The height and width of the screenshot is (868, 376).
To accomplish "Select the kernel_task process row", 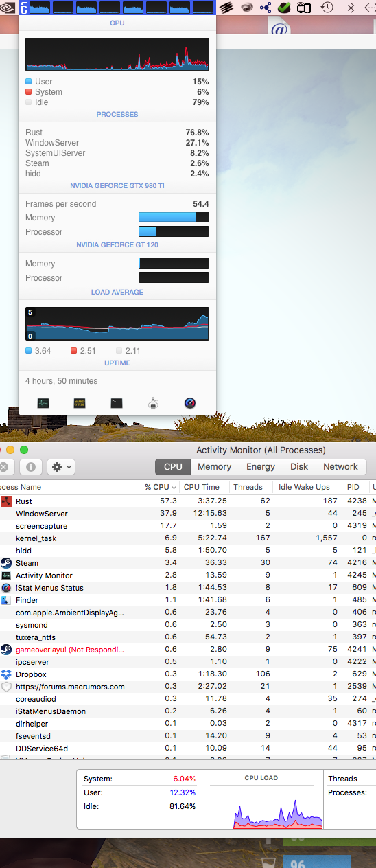I will coord(188,538).
